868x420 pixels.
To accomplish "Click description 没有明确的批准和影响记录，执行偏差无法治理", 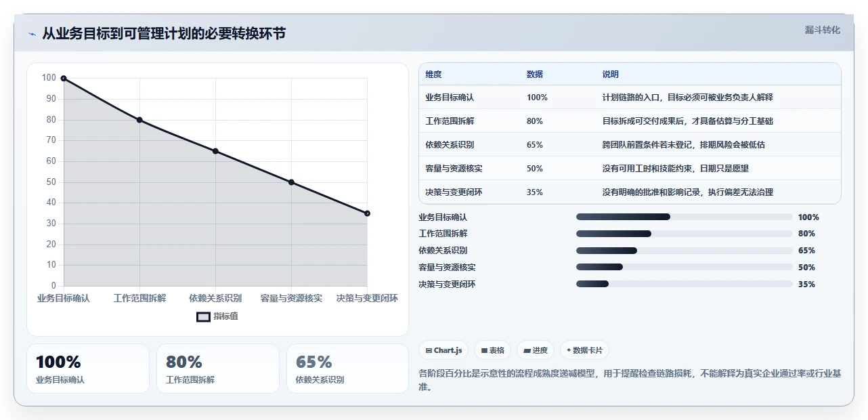I will pos(688,192).
